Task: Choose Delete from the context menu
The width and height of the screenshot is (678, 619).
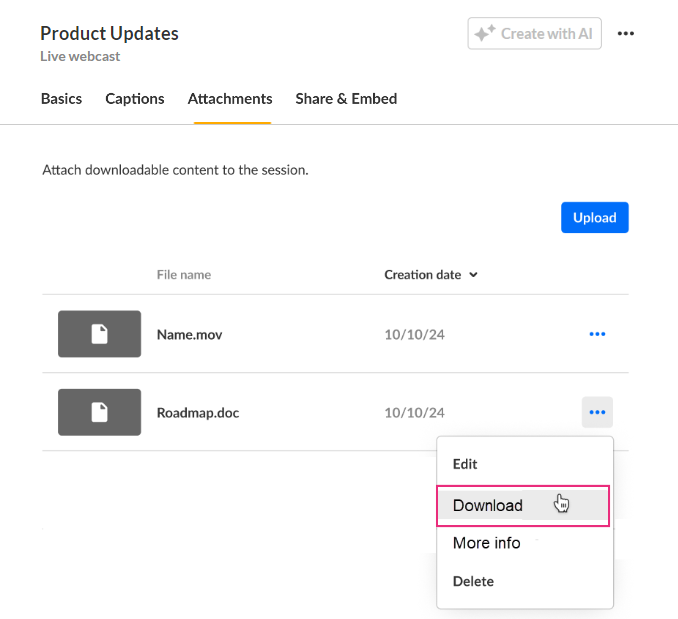Action: [473, 581]
